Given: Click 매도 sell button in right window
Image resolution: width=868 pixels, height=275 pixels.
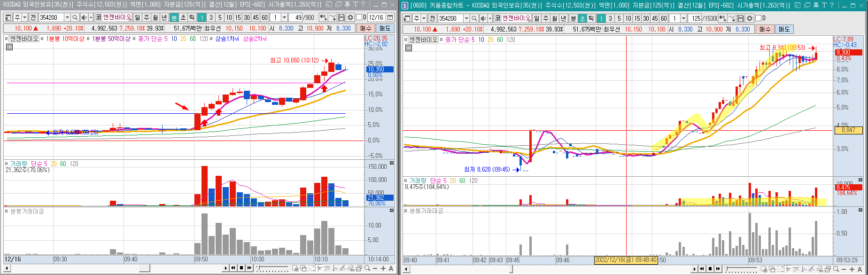Looking at the screenshot, I should click(784, 29).
